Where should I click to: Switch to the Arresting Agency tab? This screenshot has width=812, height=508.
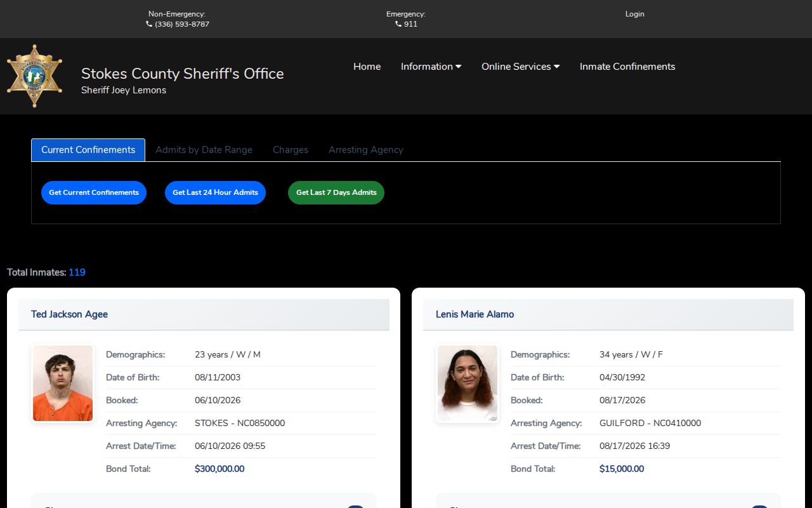[366, 150]
